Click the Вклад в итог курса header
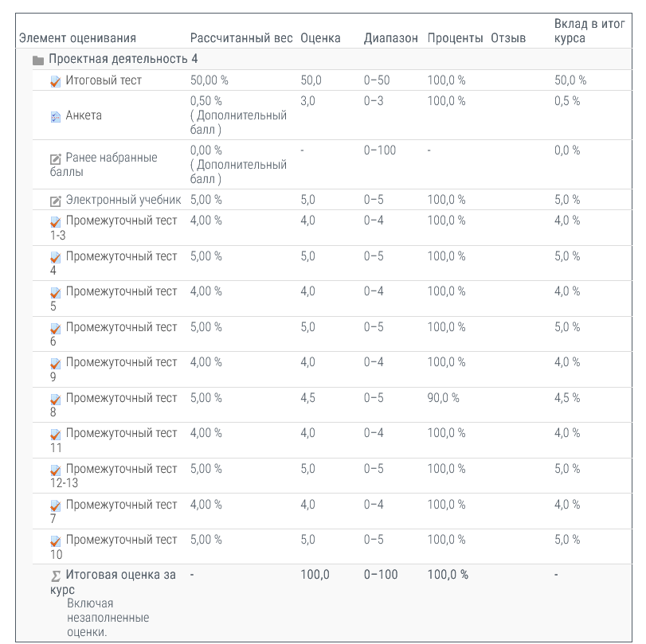This screenshot has width=646, height=644. click(589, 31)
